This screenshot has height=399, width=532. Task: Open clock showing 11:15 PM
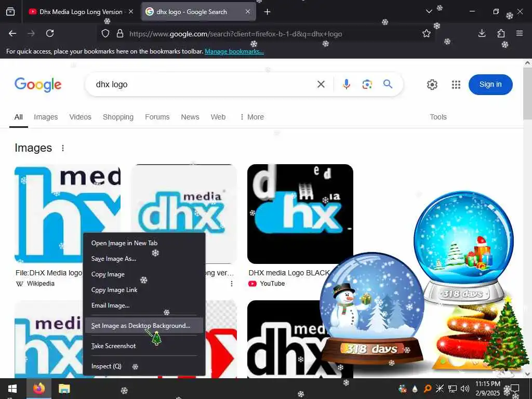(x=487, y=389)
